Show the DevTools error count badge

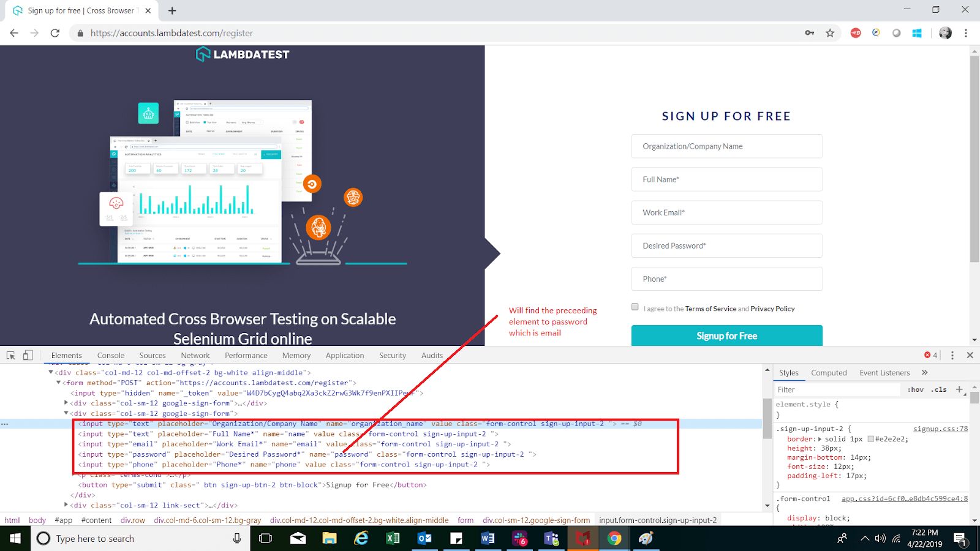click(x=931, y=355)
